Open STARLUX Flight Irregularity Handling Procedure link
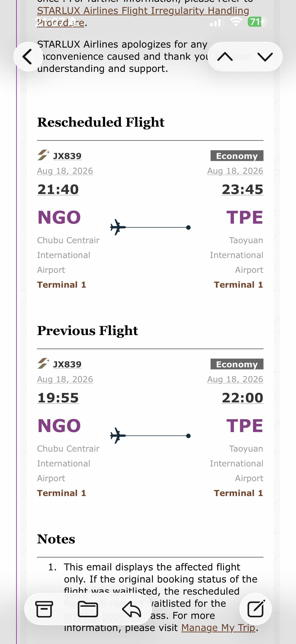This screenshot has height=644, width=296. pos(143,16)
